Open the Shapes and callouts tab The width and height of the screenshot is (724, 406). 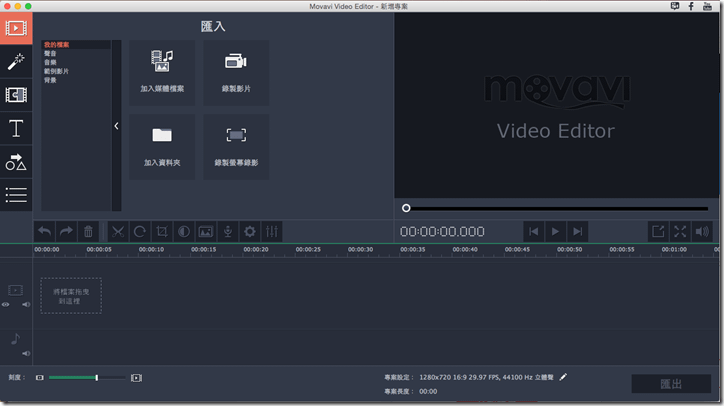[16, 162]
